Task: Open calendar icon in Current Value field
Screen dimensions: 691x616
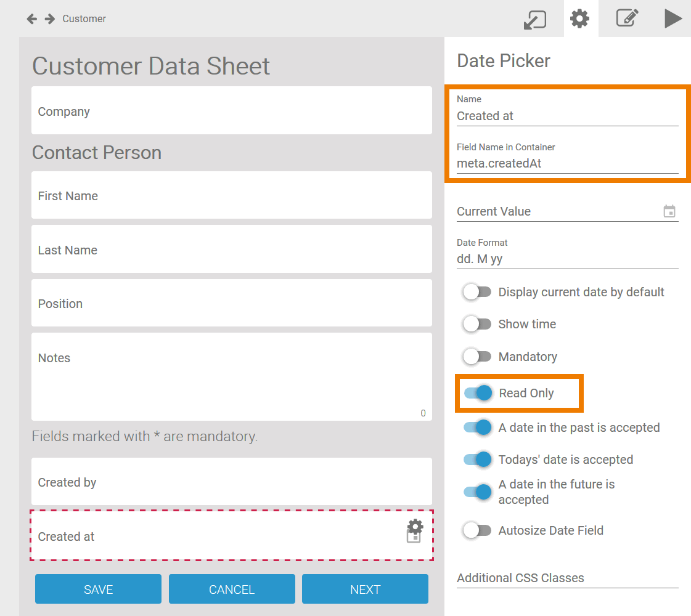Action: tap(669, 211)
